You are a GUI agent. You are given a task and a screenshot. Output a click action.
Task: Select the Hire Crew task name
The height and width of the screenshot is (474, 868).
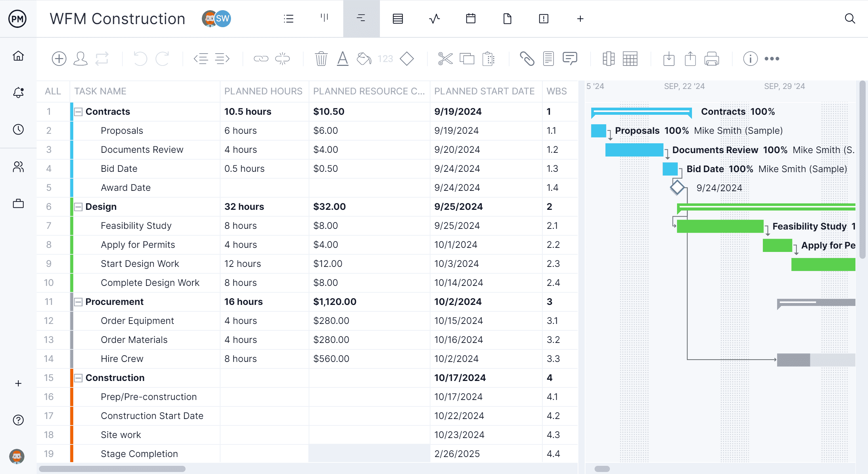click(x=122, y=359)
